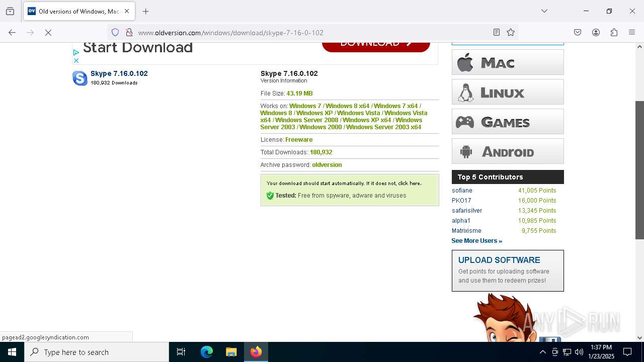Open contributor alpha1 profile
The image size is (644, 362).
point(461,221)
